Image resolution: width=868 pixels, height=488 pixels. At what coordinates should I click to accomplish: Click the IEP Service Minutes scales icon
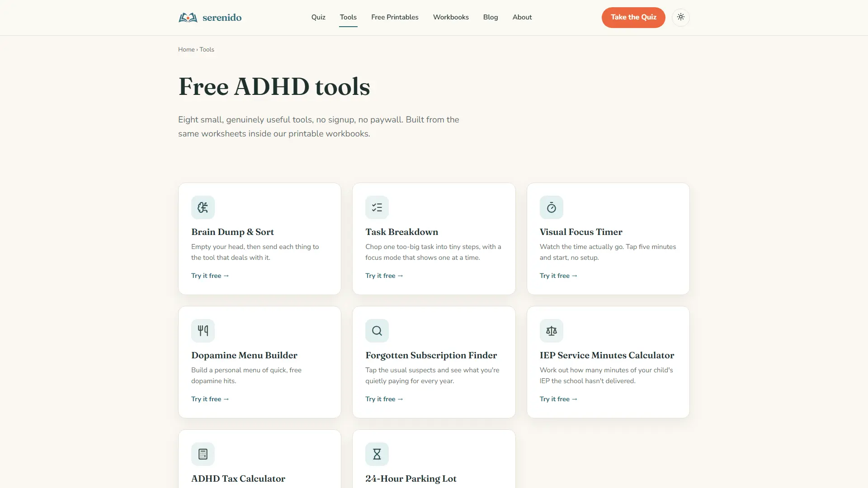[x=551, y=331]
